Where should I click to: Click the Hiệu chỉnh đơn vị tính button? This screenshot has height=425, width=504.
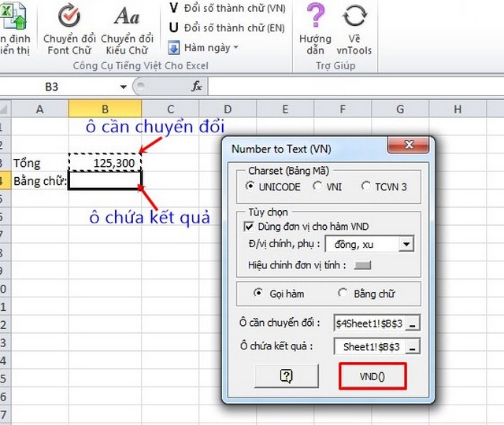tap(362, 265)
